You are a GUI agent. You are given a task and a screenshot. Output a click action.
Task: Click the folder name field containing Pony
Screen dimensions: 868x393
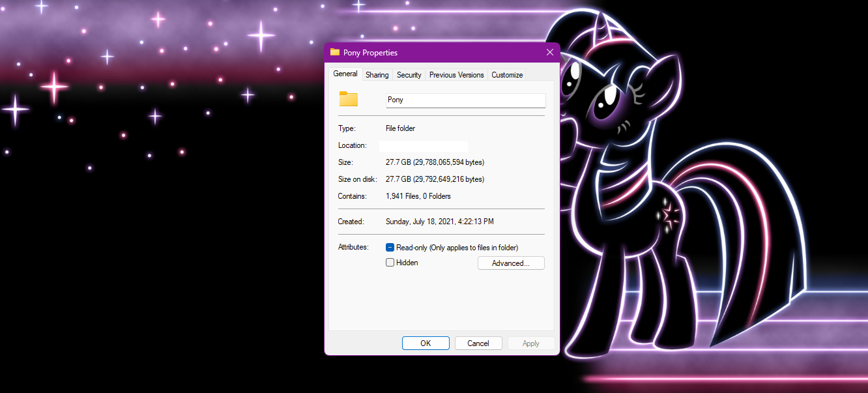tap(465, 100)
